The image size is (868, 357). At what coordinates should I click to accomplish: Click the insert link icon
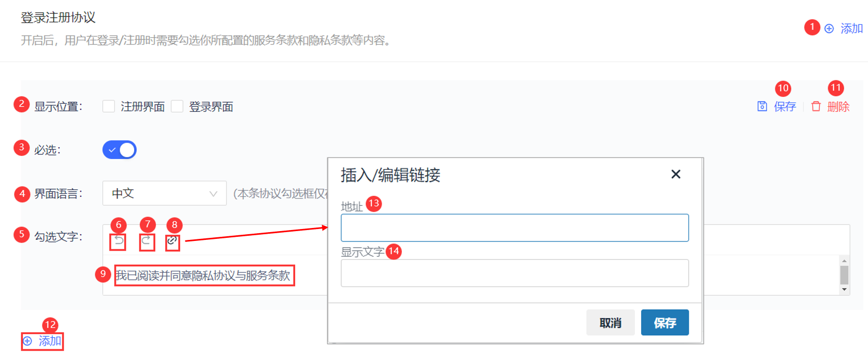(x=172, y=241)
